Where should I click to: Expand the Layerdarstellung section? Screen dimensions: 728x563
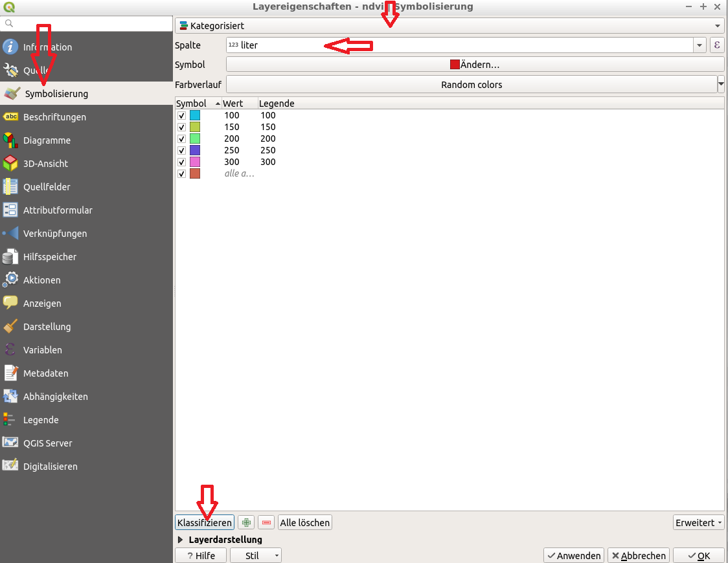[180, 539]
